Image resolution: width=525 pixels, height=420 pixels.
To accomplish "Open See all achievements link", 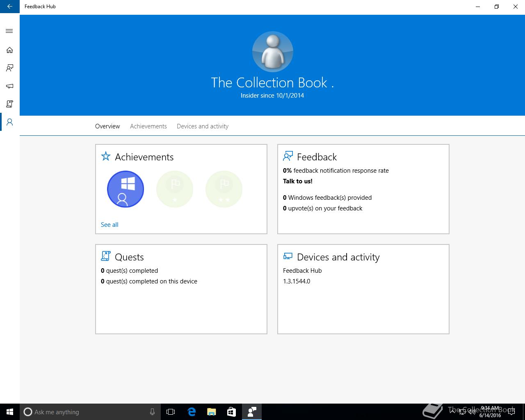I will (110, 225).
